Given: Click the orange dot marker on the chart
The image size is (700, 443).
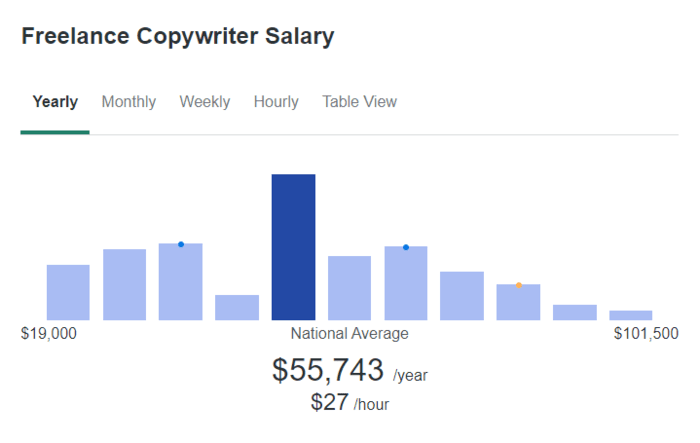Looking at the screenshot, I should (518, 285).
